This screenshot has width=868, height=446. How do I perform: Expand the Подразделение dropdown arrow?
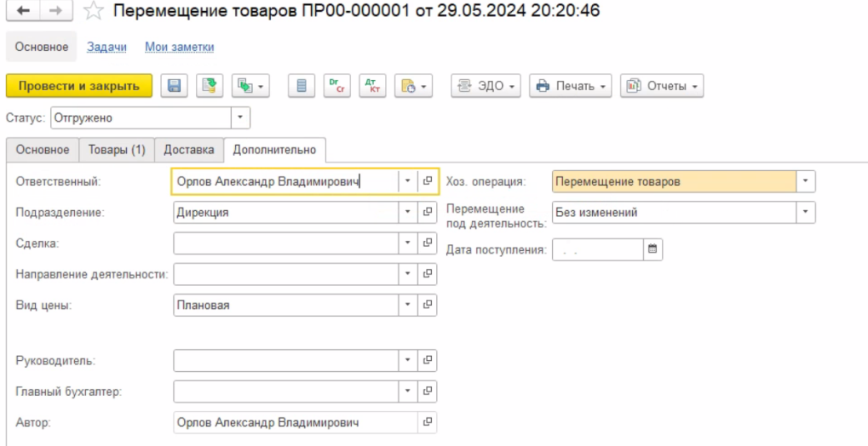pyautogui.click(x=408, y=212)
